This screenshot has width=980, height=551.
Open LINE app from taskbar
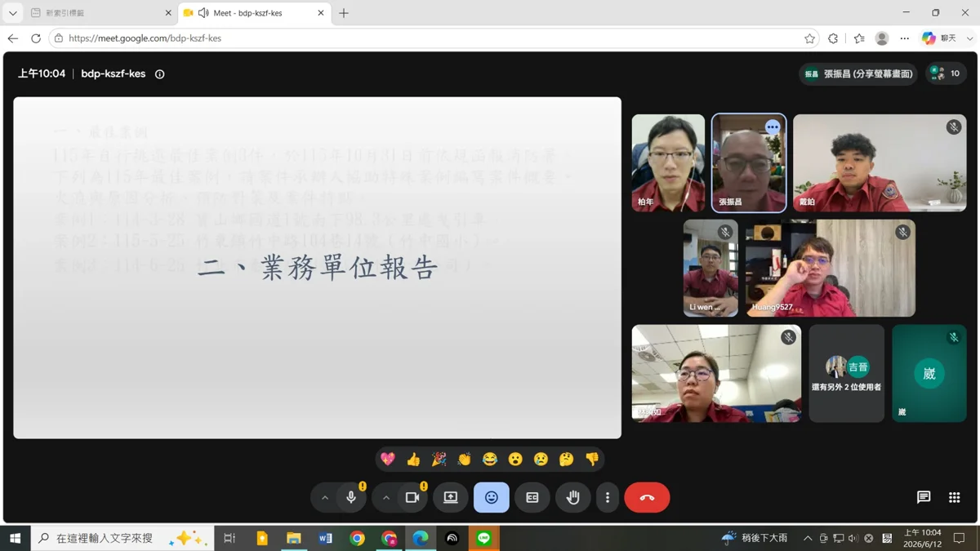pos(484,538)
